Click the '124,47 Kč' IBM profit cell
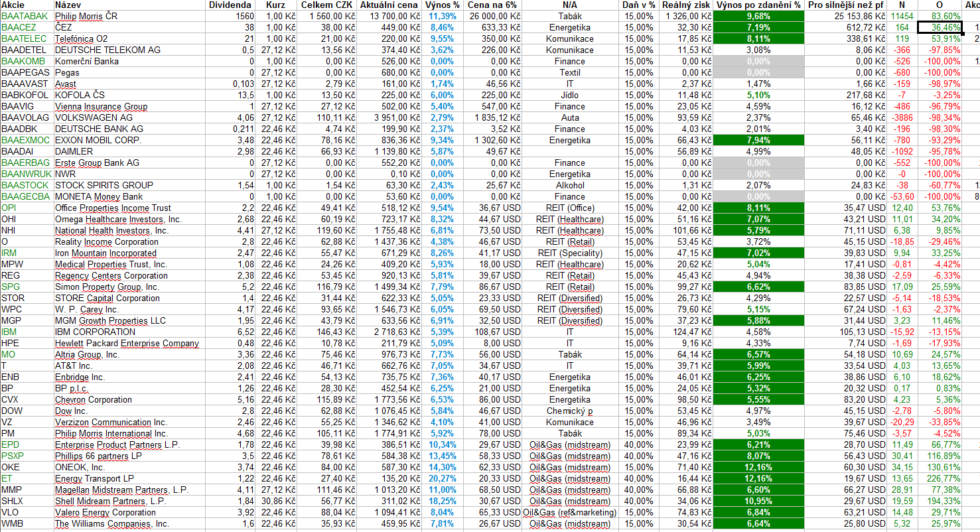The image size is (980, 532). click(685, 332)
